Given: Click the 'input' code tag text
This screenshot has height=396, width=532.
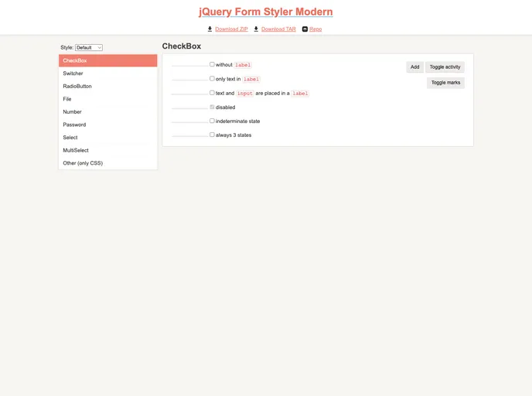Looking at the screenshot, I should [x=244, y=94].
